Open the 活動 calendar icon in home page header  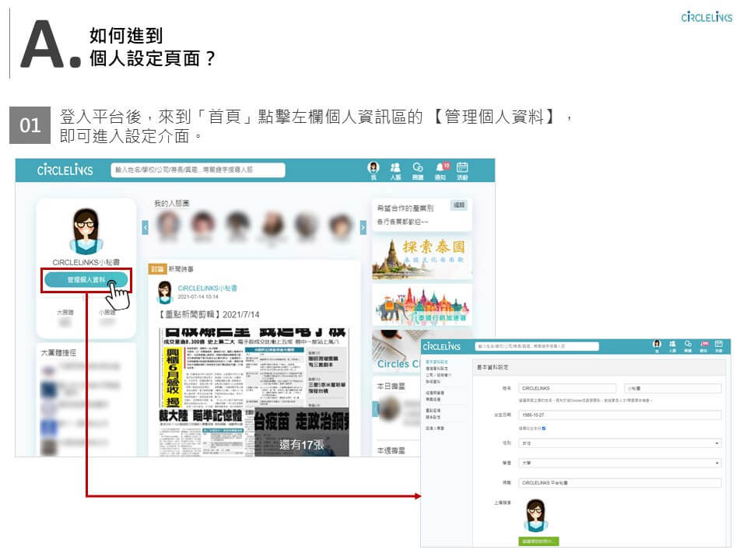pyautogui.click(x=462, y=170)
